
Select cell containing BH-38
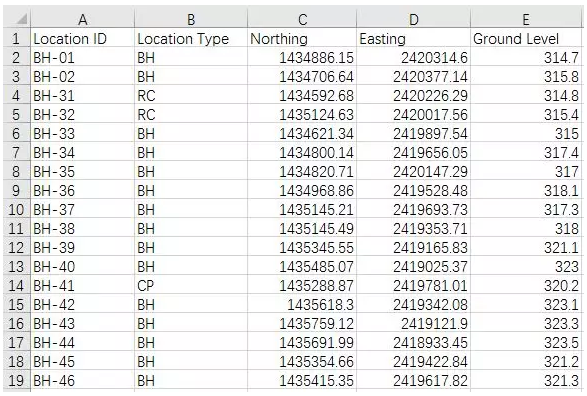click(x=82, y=229)
